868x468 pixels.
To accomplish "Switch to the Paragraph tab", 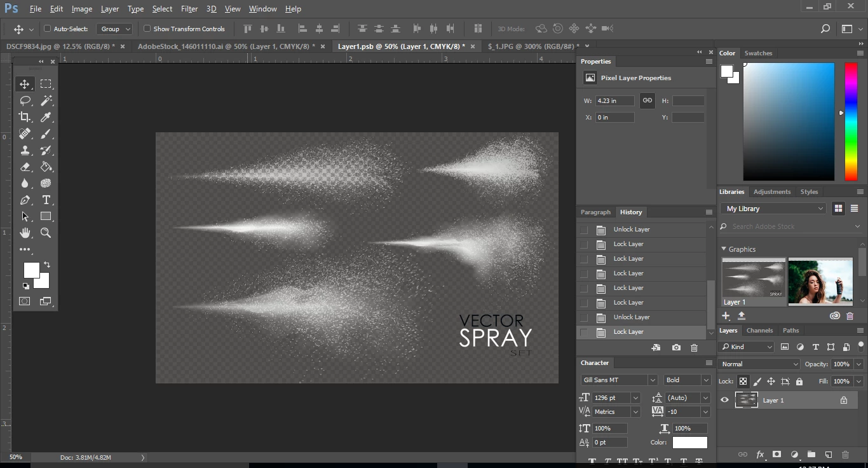I will tap(595, 212).
